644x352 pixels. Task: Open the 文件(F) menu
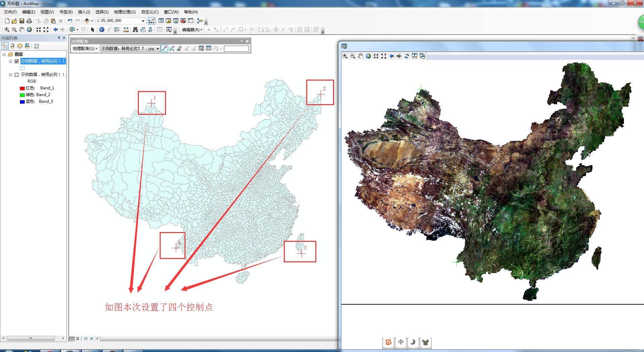[x=10, y=12]
